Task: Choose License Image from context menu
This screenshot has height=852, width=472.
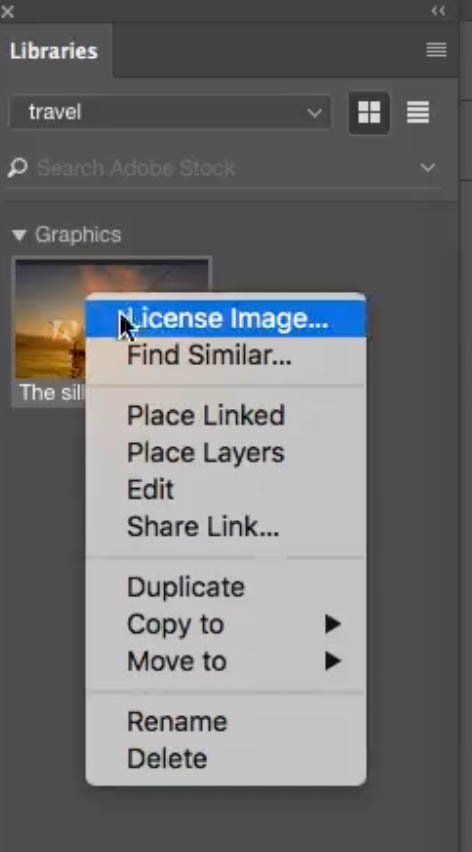Action: click(x=226, y=318)
